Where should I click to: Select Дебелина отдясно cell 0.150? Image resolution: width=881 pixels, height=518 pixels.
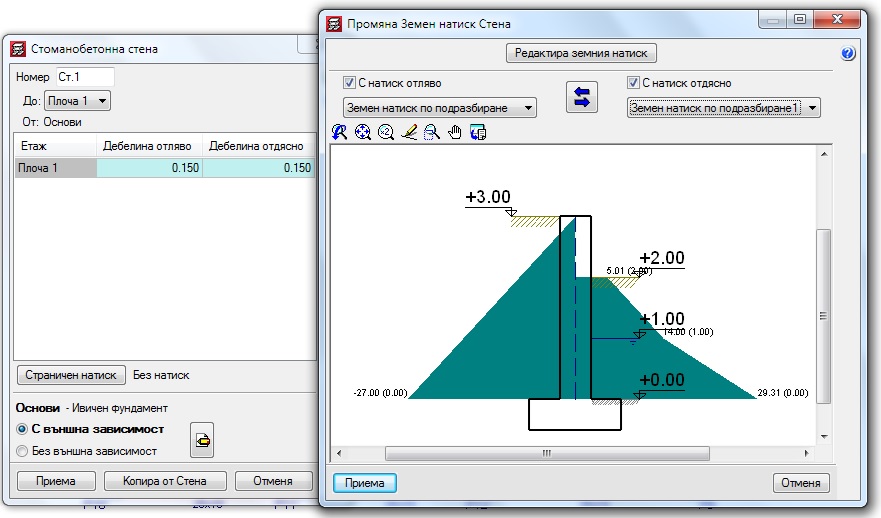258,168
